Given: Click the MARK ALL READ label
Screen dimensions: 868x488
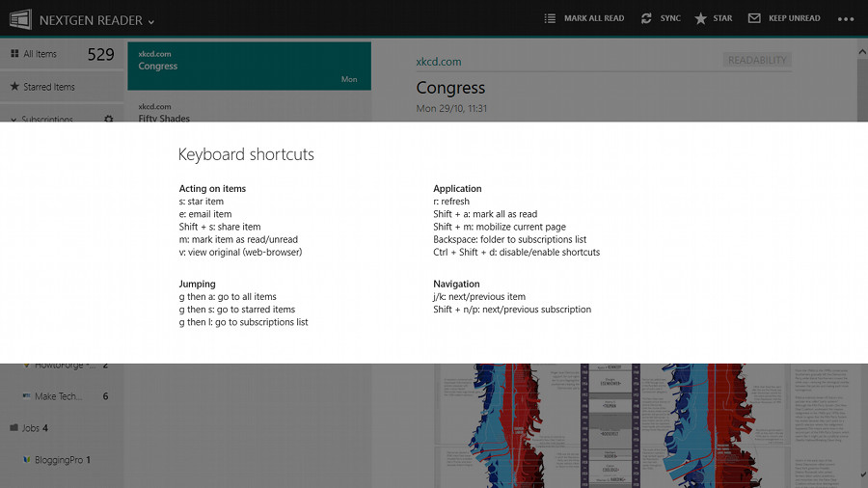Looking at the screenshot, I should (594, 18).
